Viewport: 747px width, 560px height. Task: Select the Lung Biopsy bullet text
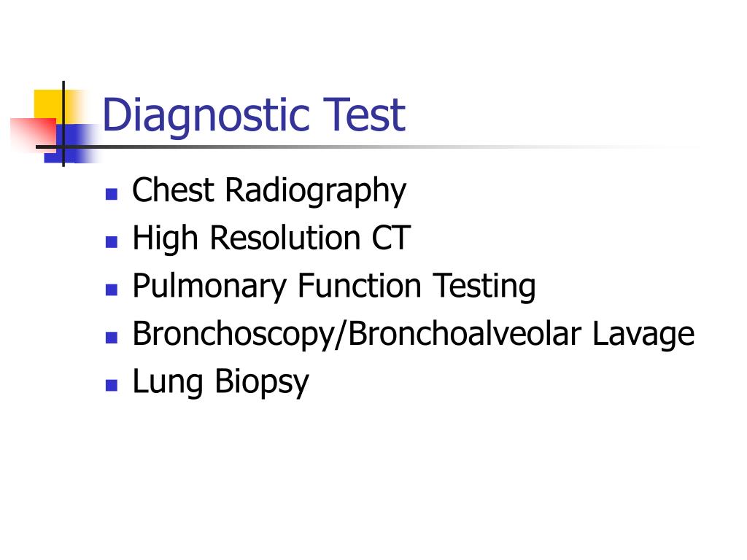pyautogui.click(x=220, y=382)
